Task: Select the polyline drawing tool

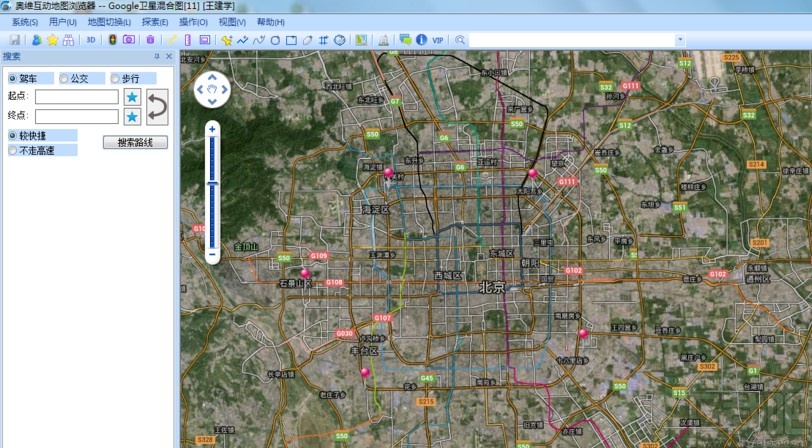Action: [x=242, y=40]
